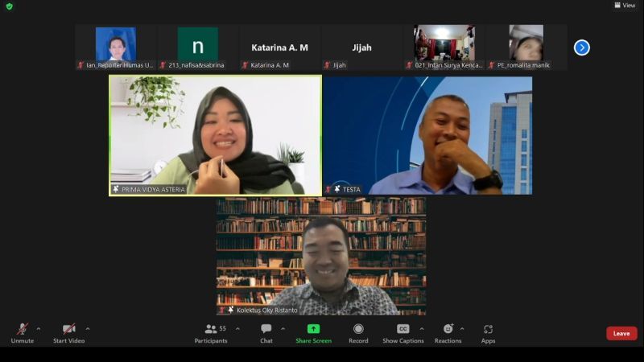Open the Chat panel
This screenshot has height=362, width=644.
(x=266, y=329)
